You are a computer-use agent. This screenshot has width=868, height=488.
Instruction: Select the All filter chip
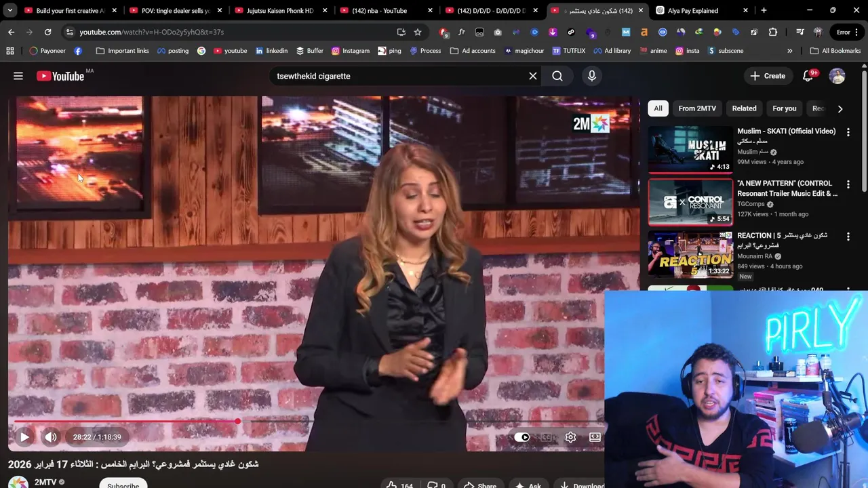click(658, 108)
